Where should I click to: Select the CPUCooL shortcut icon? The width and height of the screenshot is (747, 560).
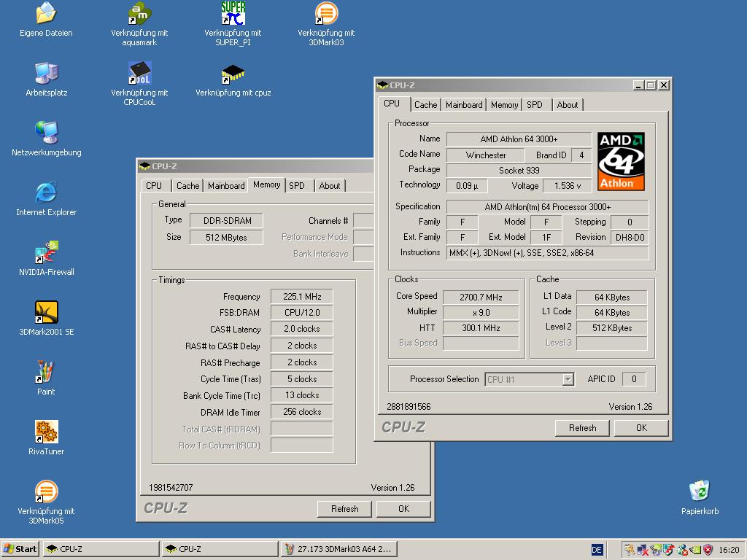click(x=139, y=73)
